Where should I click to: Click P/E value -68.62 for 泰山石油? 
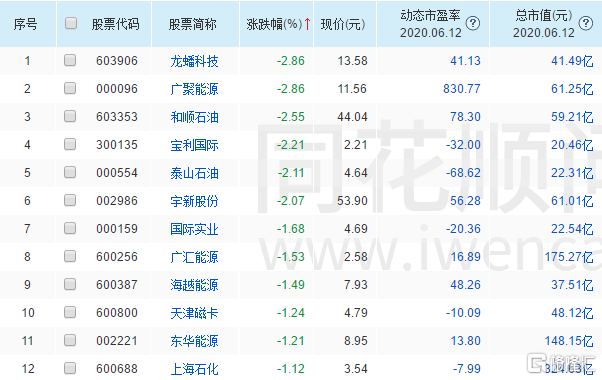click(463, 173)
